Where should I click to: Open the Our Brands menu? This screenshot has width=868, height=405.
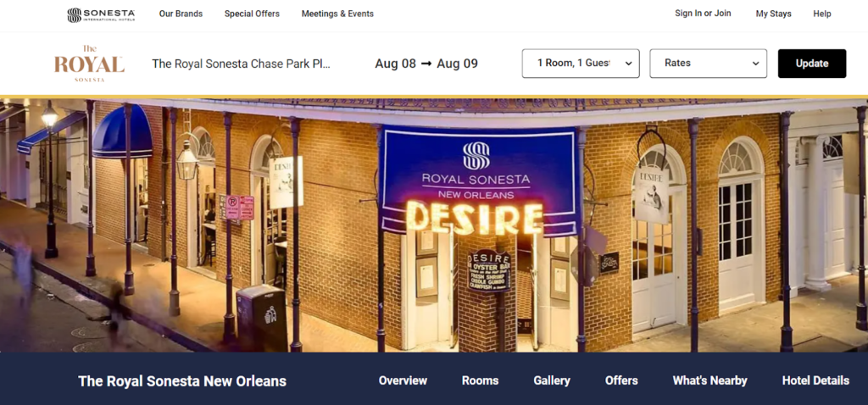181,14
